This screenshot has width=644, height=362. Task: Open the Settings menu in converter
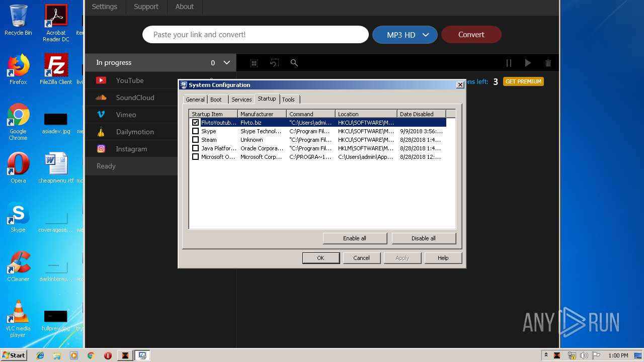click(105, 7)
